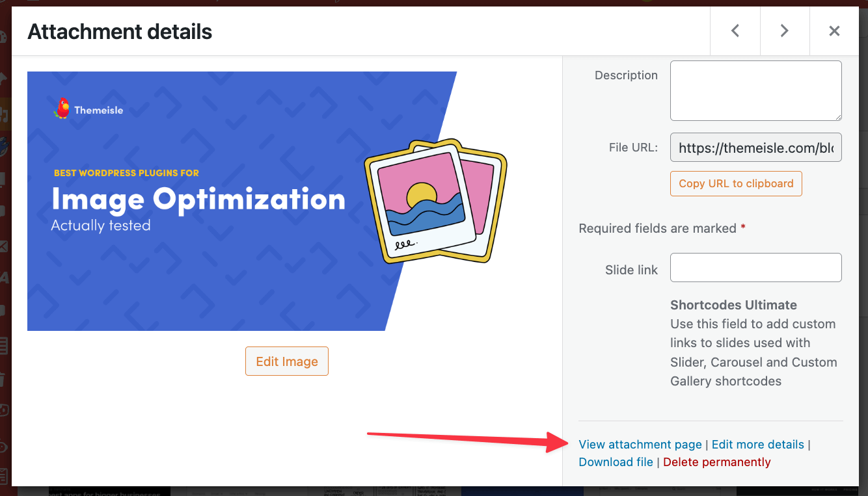
Task: Open the Edit Image view
Action: coord(286,361)
